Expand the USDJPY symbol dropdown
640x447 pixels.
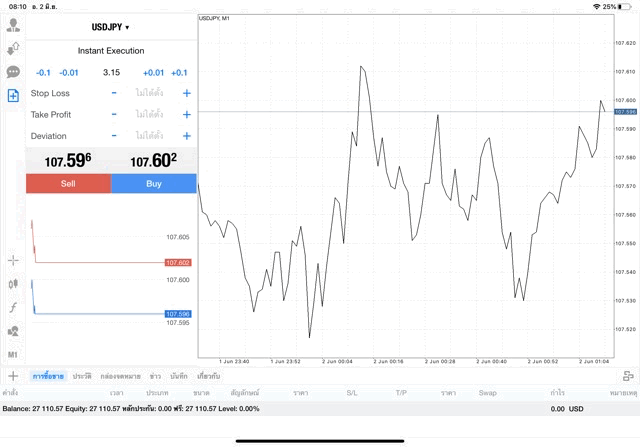(x=110, y=27)
